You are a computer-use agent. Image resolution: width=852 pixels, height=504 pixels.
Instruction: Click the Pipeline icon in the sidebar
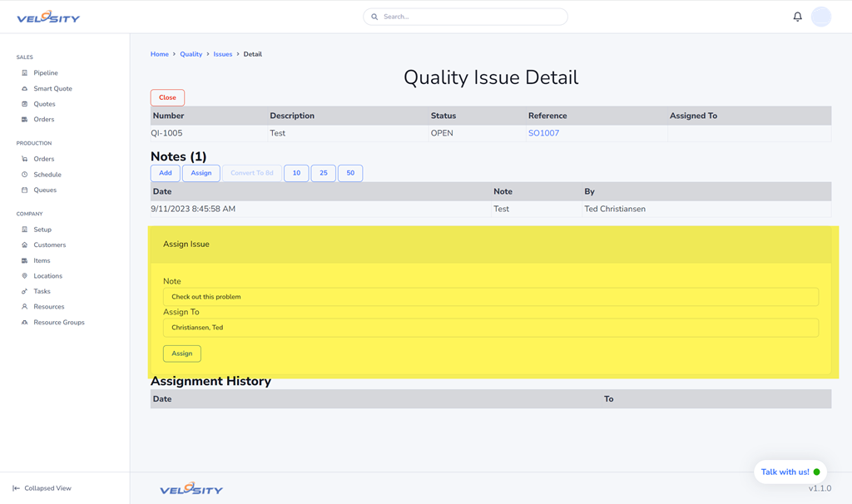tap(25, 73)
